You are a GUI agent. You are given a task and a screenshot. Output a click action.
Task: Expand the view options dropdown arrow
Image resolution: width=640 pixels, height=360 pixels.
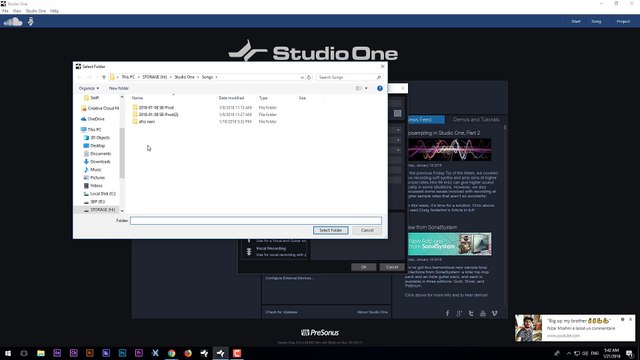(x=366, y=88)
